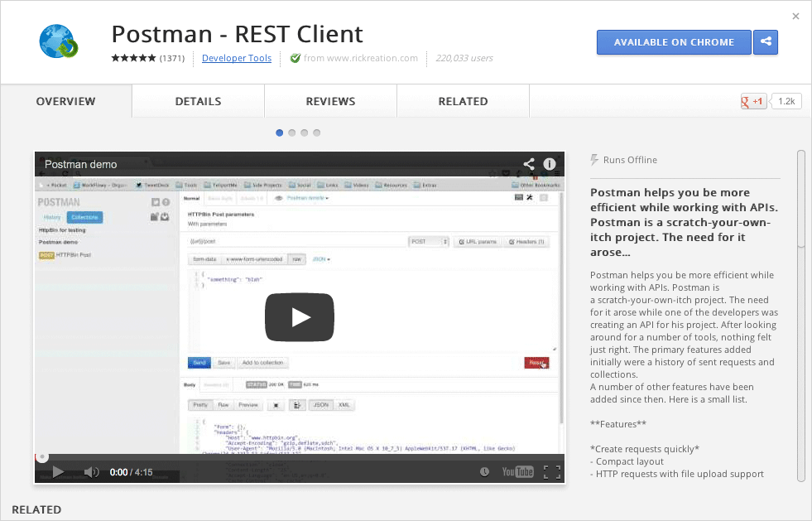Click the verified green checkmark icon
812x521 pixels.
pos(295,58)
